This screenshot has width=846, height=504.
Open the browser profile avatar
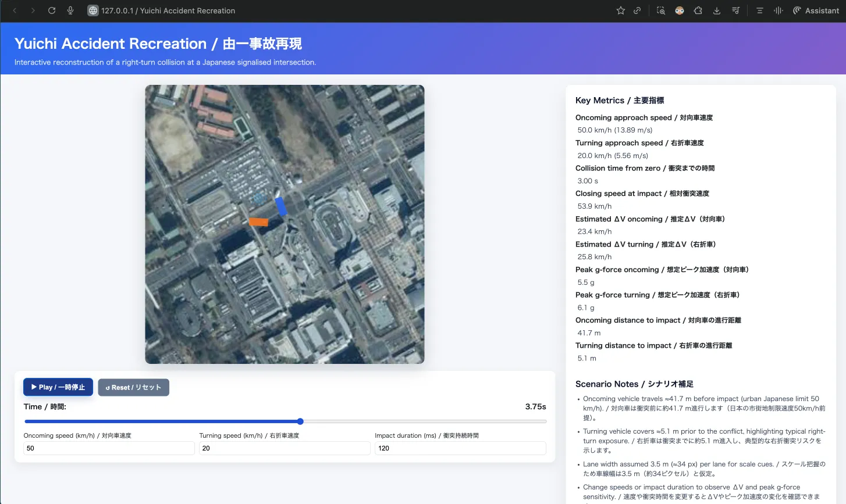click(x=679, y=10)
